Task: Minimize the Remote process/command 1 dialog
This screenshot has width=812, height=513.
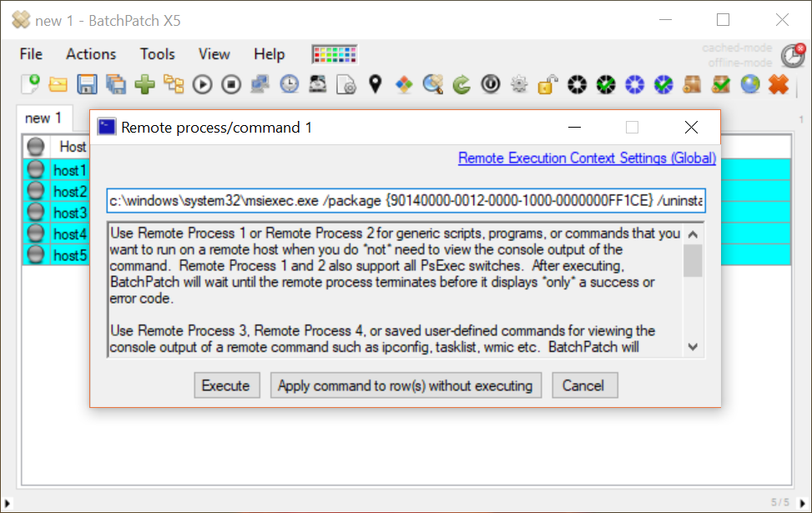Action: 574,128
